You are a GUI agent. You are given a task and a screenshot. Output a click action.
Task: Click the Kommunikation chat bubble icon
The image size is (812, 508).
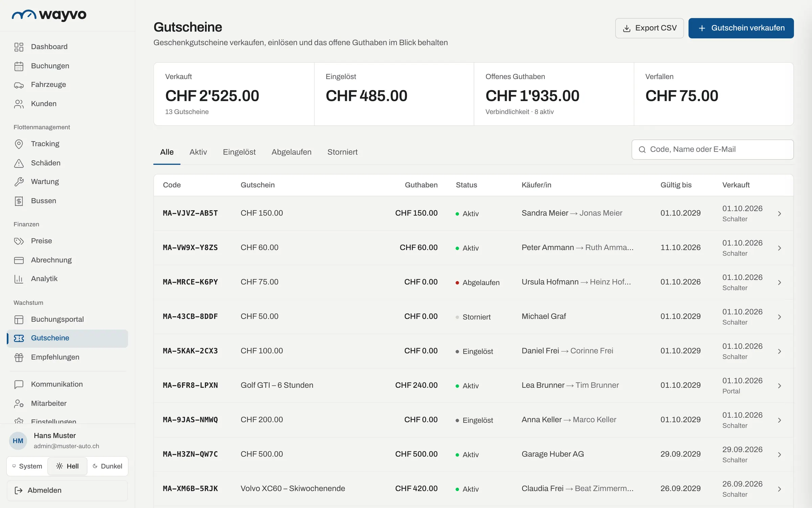[19, 384]
